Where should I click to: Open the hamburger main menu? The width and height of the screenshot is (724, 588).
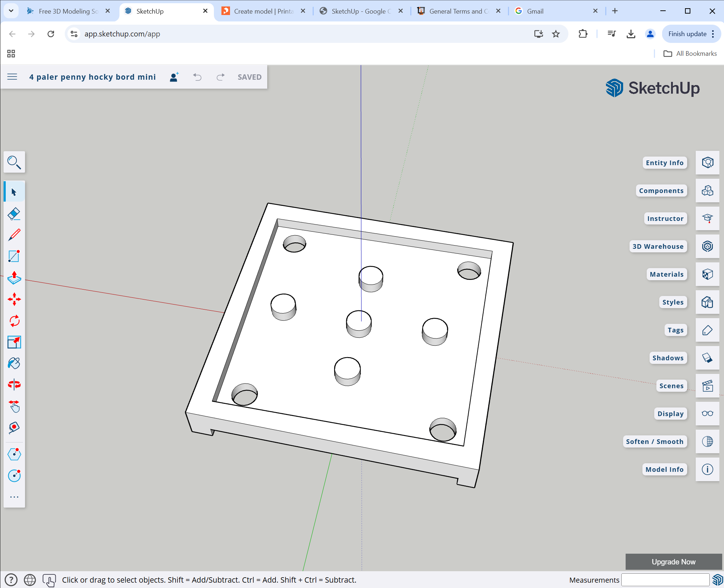[12, 77]
